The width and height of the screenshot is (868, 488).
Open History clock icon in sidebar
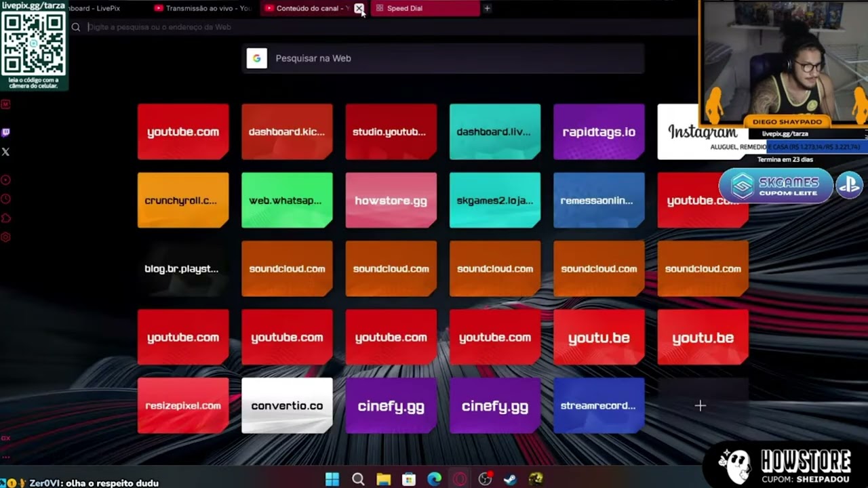tap(5, 199)
